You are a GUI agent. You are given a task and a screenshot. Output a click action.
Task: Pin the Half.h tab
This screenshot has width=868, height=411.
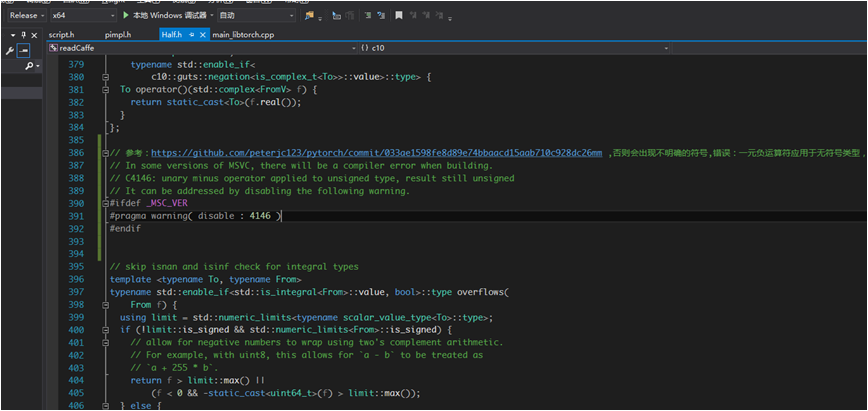tap(191, 35)
